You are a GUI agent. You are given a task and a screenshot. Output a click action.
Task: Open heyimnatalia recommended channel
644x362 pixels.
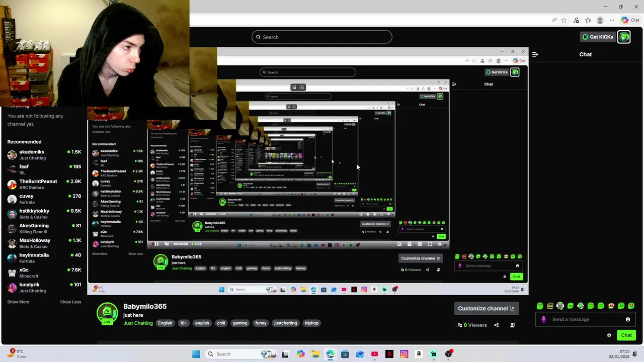pyautogui.click(x=44, y=258)
